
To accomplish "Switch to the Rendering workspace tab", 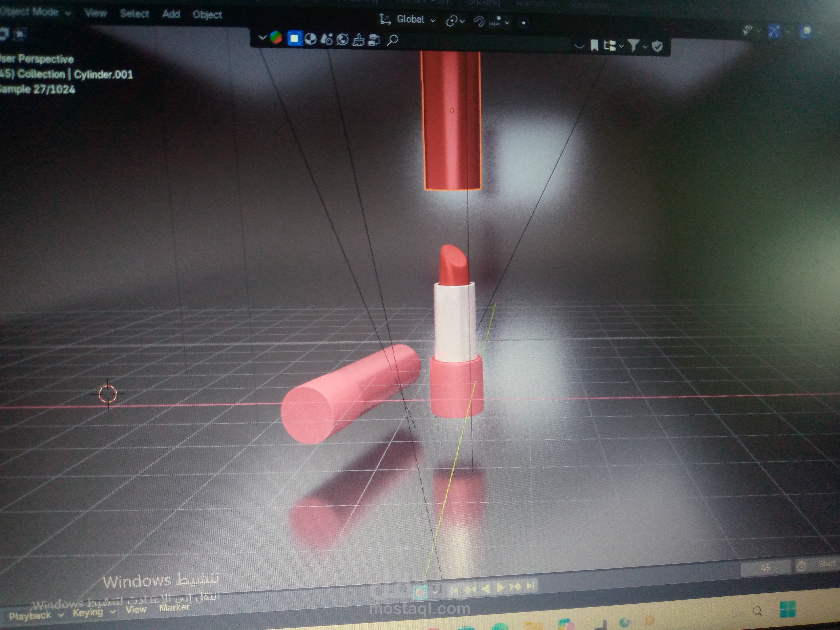I will (590, 5).
